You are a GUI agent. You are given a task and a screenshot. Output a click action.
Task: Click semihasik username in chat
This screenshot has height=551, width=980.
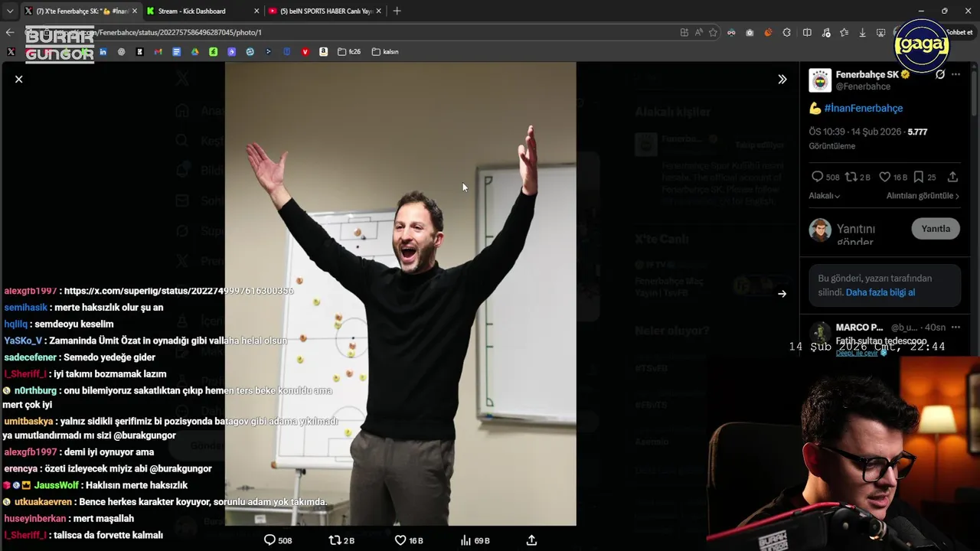pos(26,308)
